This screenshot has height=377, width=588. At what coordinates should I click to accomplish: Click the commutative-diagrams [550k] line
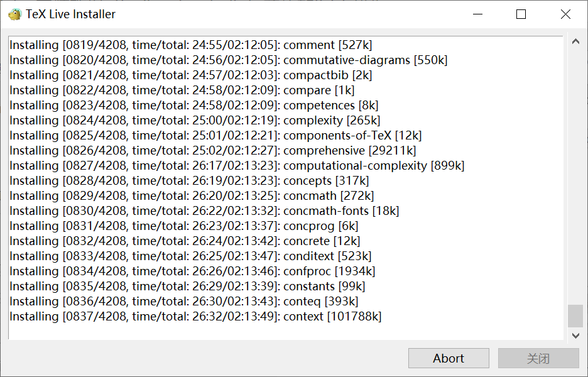coord(229,60)
